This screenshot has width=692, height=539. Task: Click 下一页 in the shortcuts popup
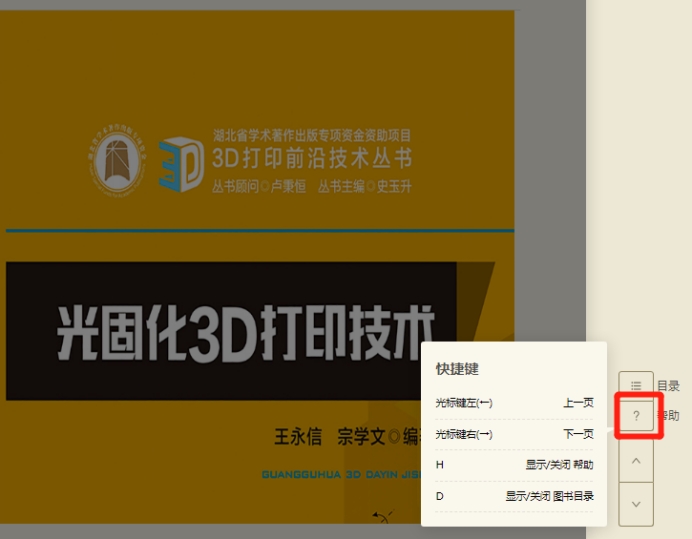pyautogui.click(x=578, y=434)
